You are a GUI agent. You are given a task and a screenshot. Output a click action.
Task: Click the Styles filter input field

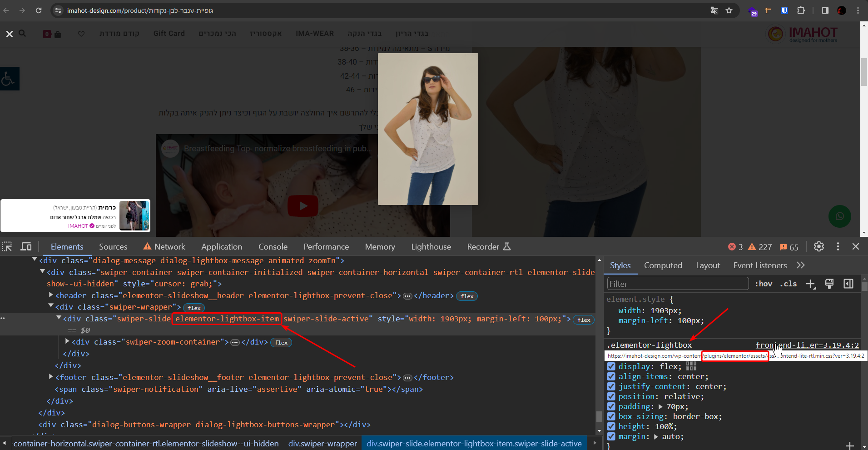(678, 284)
